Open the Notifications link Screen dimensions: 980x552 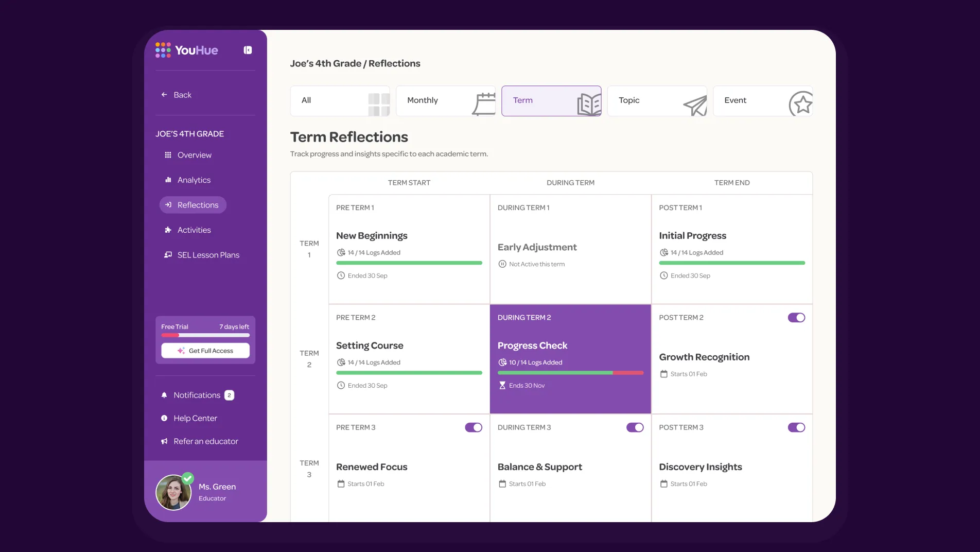click(197, 395)
